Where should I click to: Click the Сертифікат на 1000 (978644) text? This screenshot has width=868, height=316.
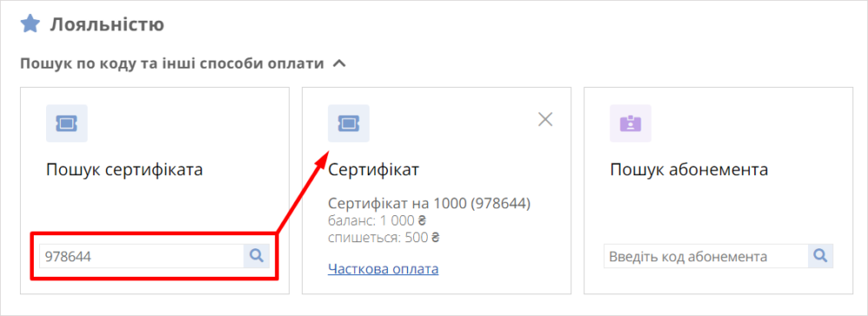tap(430, 204)
